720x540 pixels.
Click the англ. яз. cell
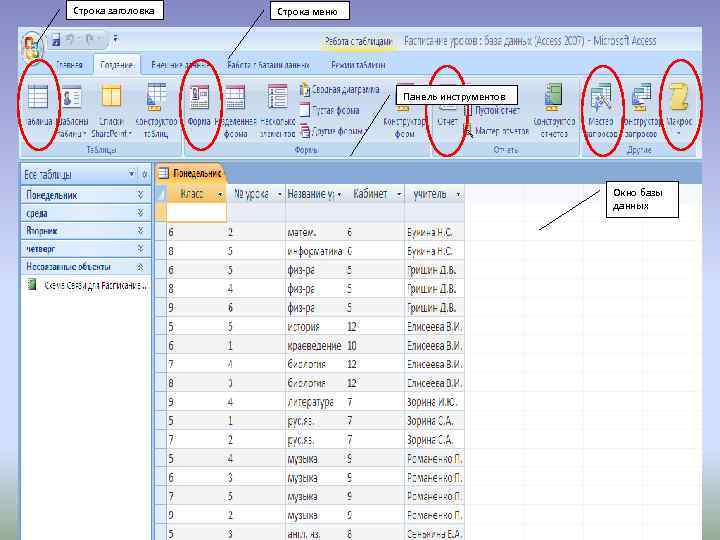point(315,534)
